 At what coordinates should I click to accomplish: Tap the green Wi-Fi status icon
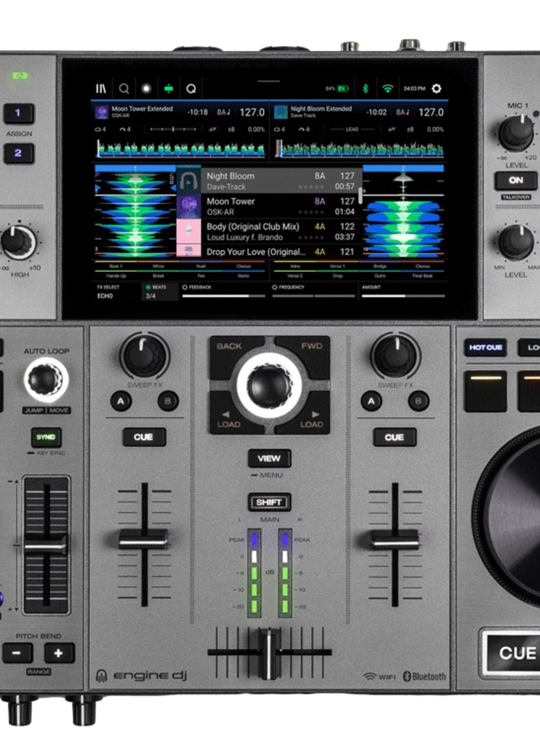pos(388,89)
